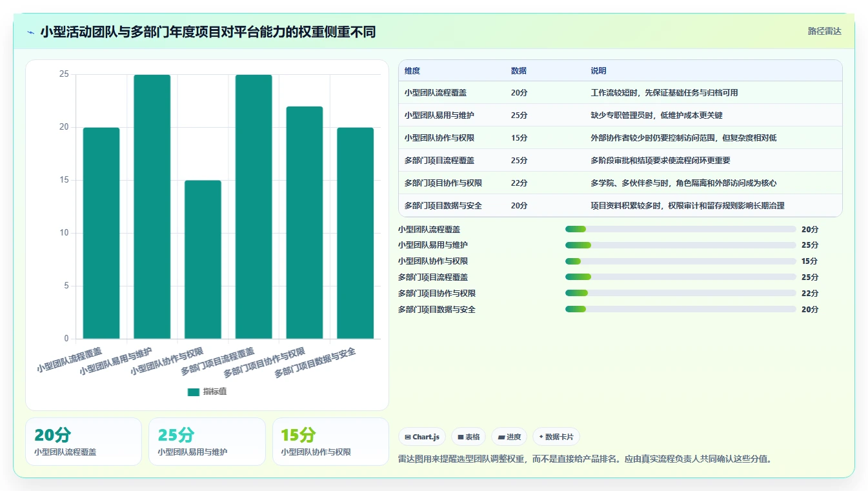Click description starting 外部协作者较少时
This screenshot has height=491, width=868.
tap(684, 138)
